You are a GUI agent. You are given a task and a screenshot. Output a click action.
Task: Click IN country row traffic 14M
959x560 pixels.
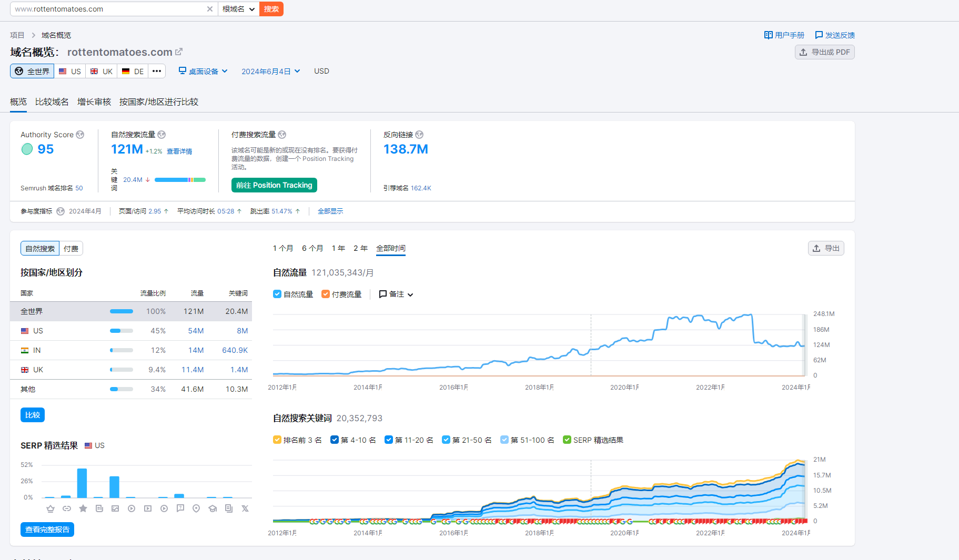point(196,350)
